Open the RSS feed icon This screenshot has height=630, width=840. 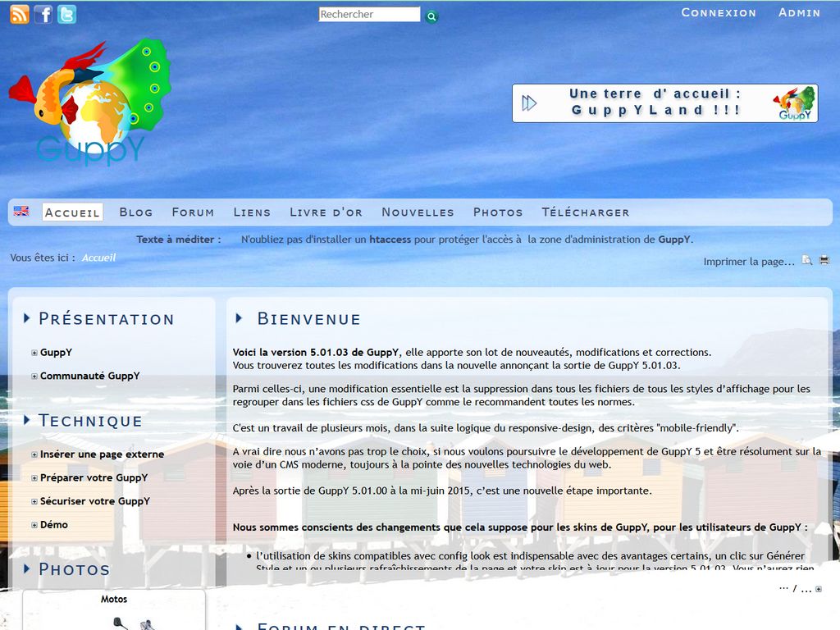click(x=20, y=14)
